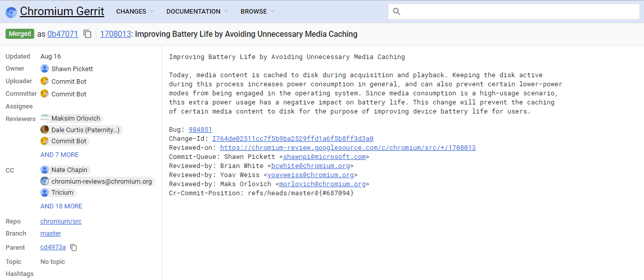
Task: Open the chromium/src repo link
Action: pos(61,221)
